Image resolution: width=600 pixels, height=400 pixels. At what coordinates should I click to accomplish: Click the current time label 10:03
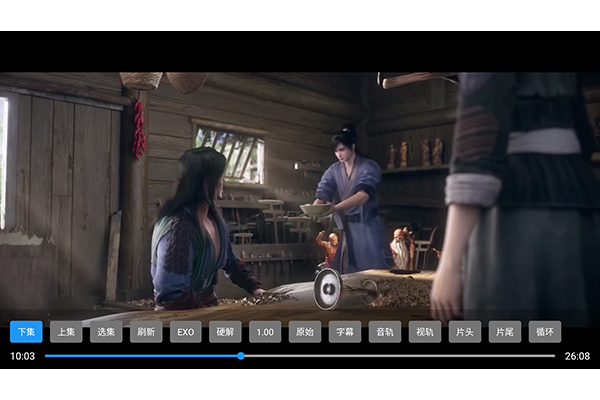pyautogui.click(x=23, y=356)
